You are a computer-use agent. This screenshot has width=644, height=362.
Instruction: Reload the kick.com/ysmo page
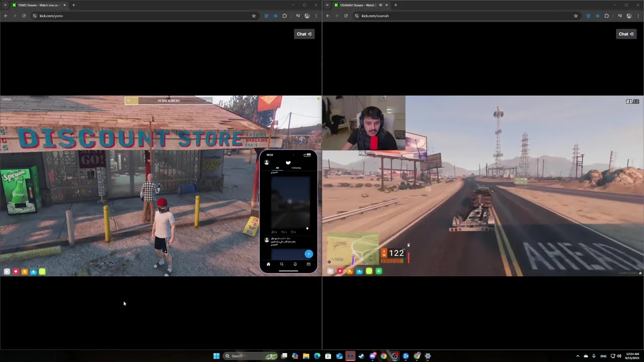click(24, 16)
